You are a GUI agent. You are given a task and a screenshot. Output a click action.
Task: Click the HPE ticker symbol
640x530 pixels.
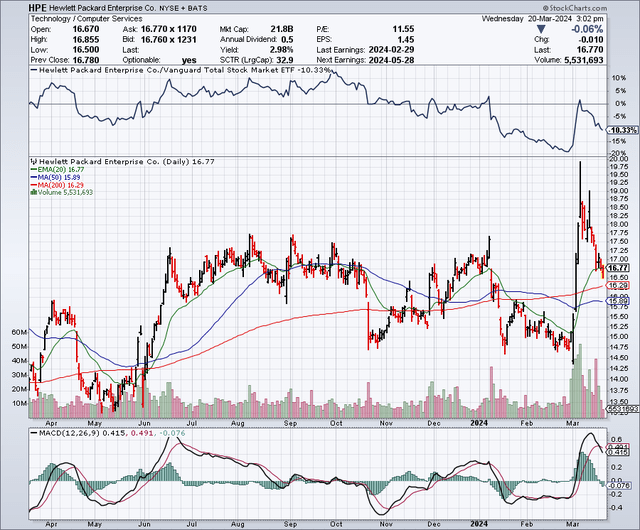38,8
